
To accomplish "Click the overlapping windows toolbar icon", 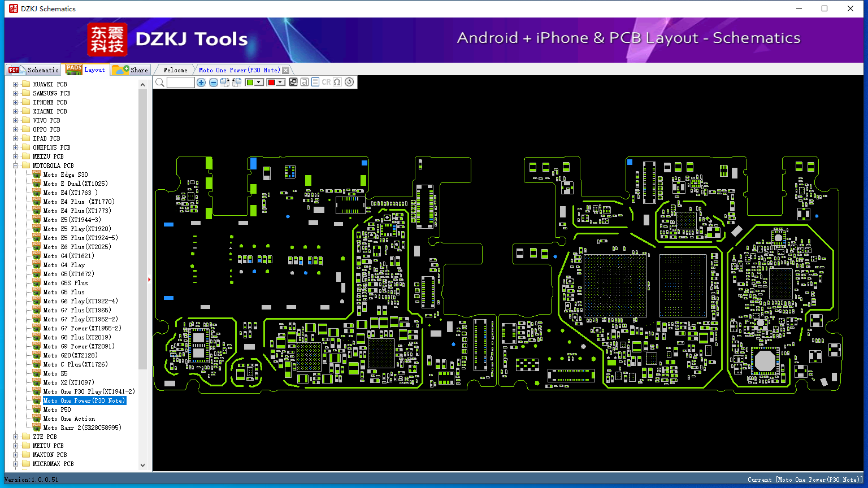I will [x=293, y=82].
